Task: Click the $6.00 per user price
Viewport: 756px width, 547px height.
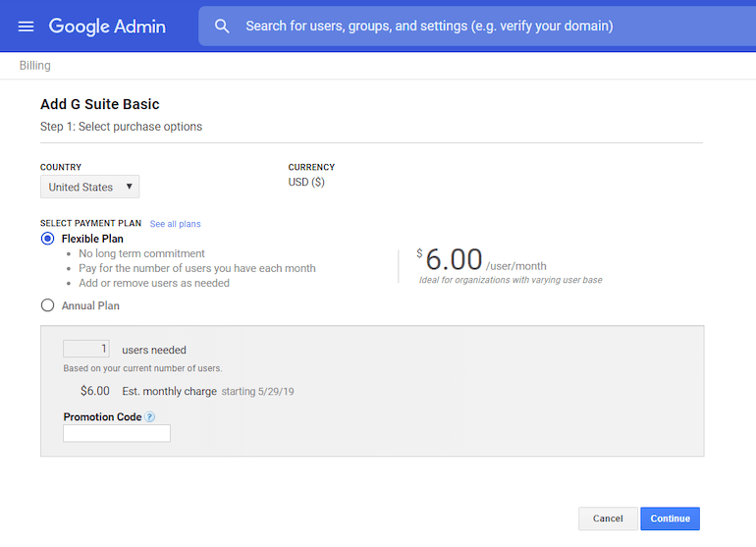Action: coord(454,260)
